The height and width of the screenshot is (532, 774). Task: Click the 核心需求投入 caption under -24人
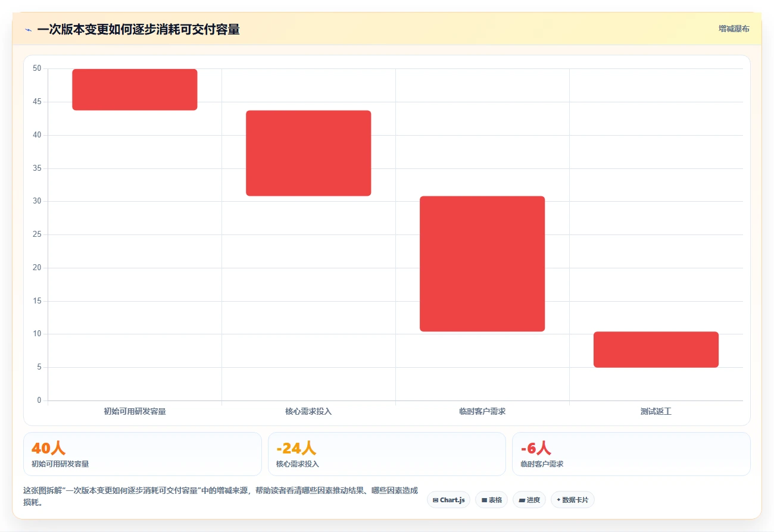coord(298,464)
